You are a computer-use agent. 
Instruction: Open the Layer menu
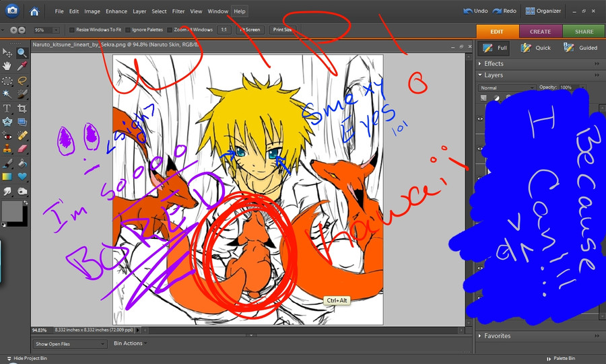point(139,11)
